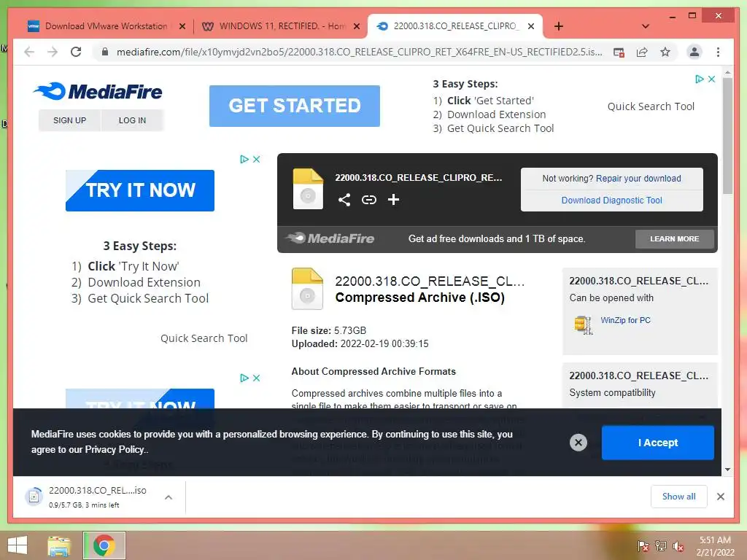Viewport: 747px width, 560px height.
Task: Close the top banner ad
Action: 711,79
